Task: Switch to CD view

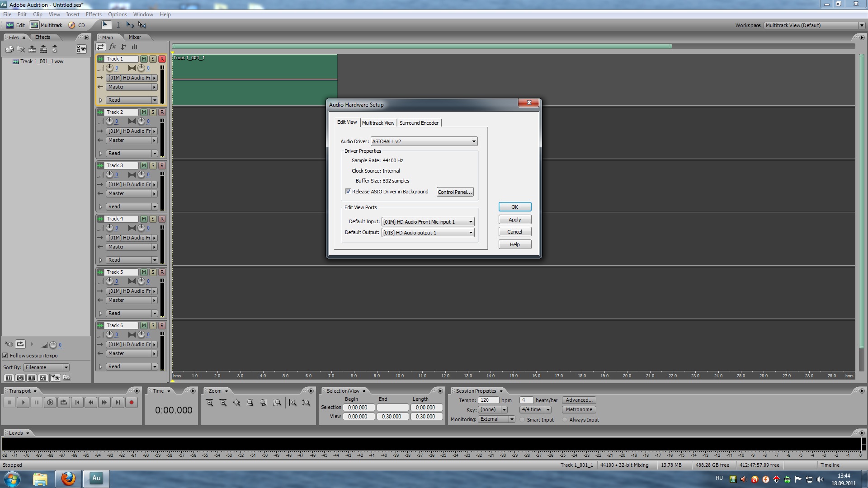Action: coord(77,25)
